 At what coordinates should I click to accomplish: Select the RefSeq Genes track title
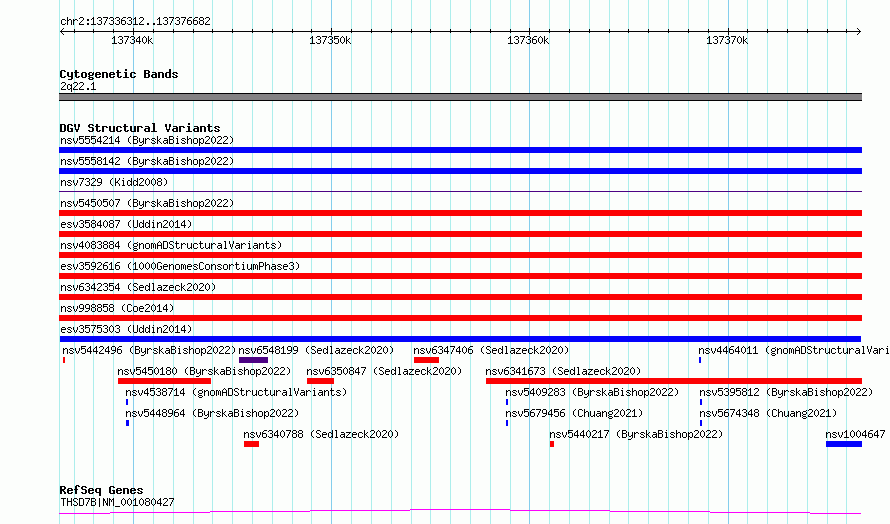102,490
